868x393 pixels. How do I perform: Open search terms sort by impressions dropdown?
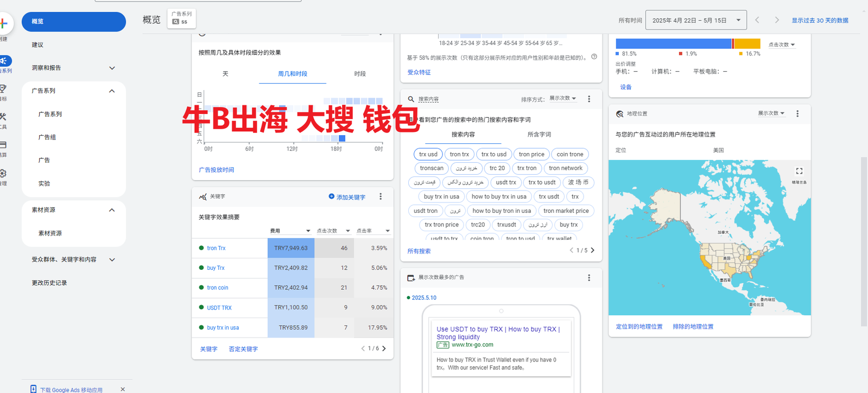point(562,98)
